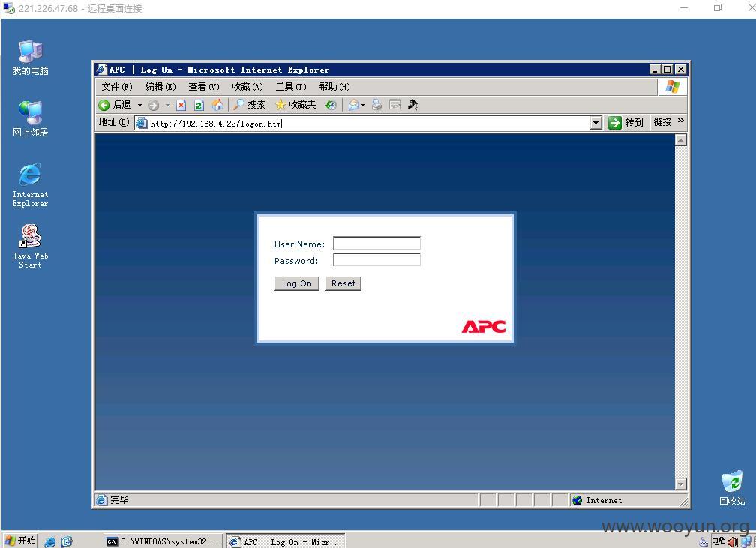The image size is (756, 548).
Task: Click the IE title bar icon
Action: coord(101,70)
